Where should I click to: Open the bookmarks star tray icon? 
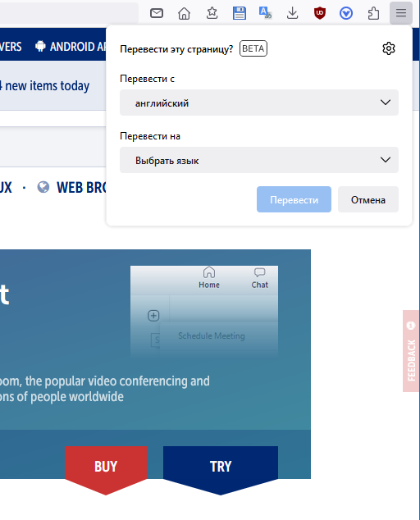tap(212, 13)
